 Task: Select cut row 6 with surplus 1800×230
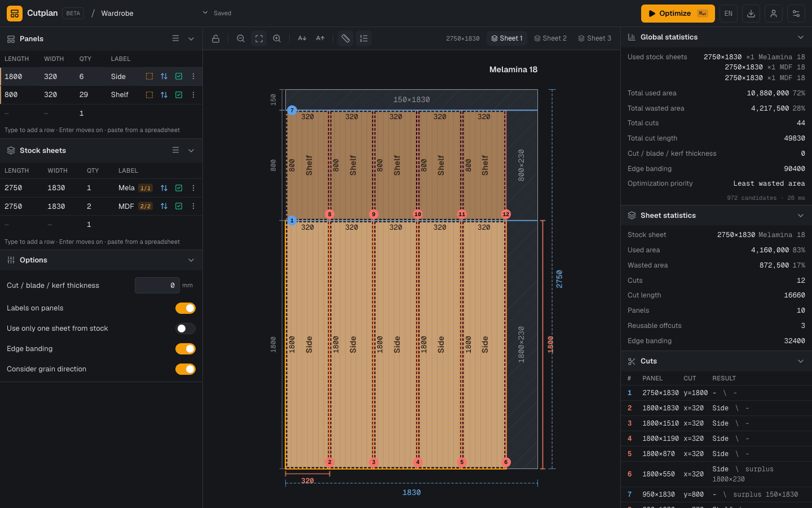(x=716, y=474)
